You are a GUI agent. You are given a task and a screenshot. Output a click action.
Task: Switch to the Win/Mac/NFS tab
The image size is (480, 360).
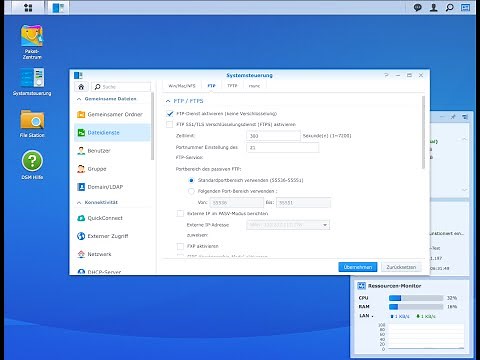182,86
